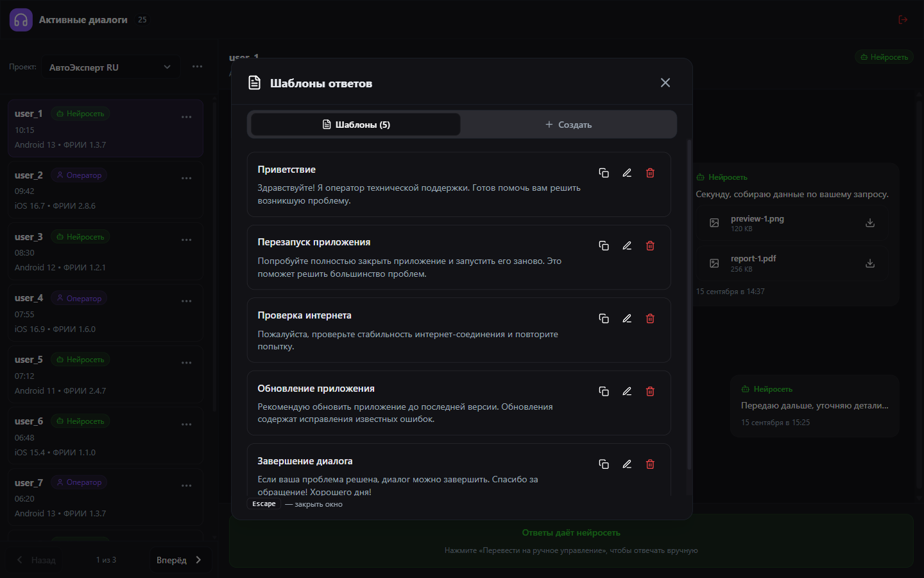Viewport: 924px width, 578px height.
Task: Delete the Завершение диалога template
Action: coord(650,464)
